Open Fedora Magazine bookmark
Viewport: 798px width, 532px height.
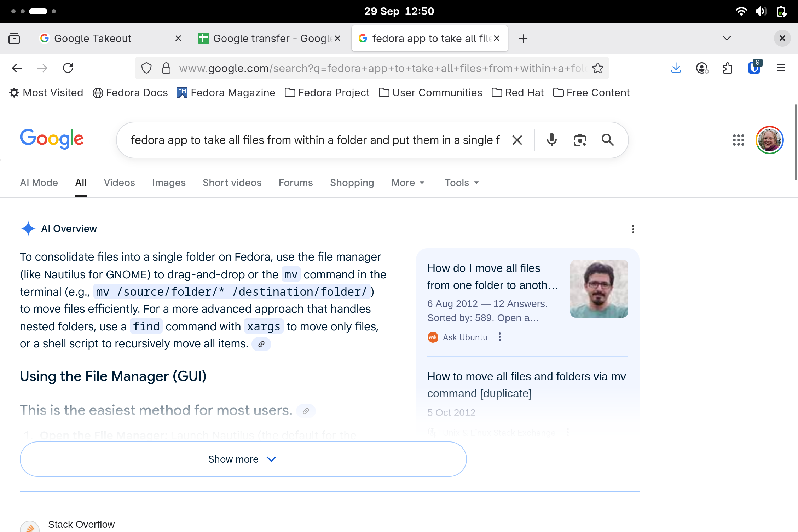226,93
